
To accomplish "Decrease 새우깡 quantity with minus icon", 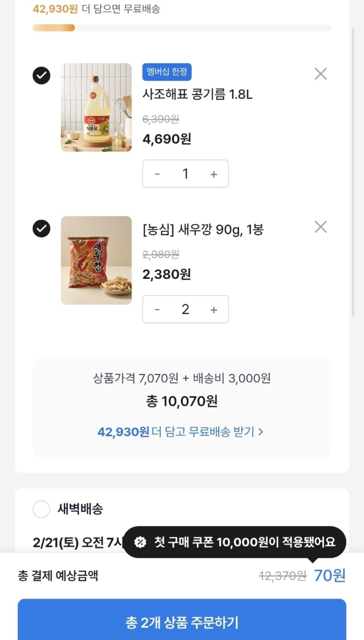I will point(157,310).
